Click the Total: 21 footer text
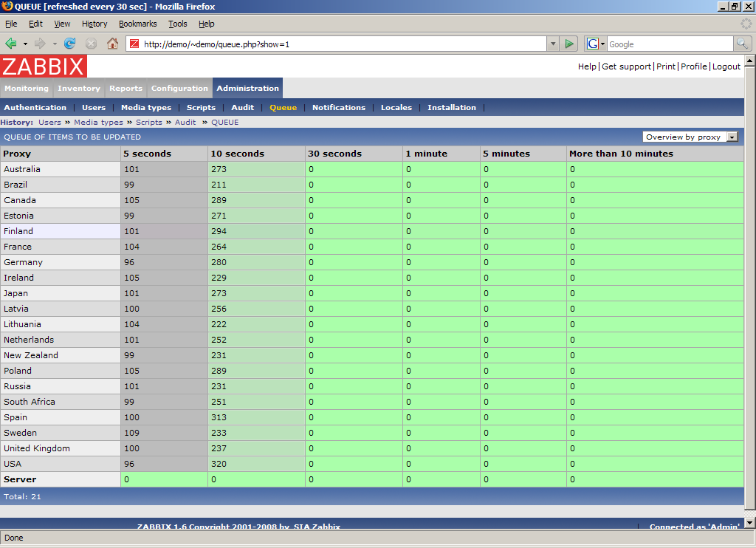Image resolution: width=756 pixels, height=548 pixels. (22, 497)
